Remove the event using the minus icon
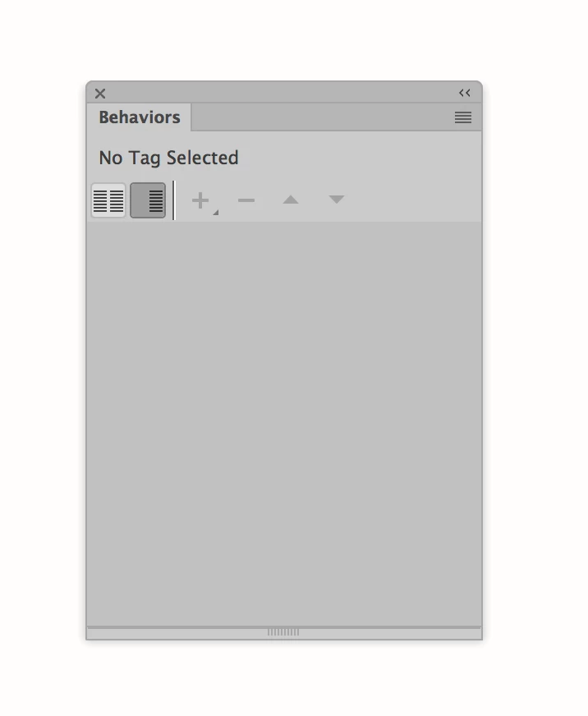Image resolution: width=588 pixels, height=716 pixels. click(246, 200)
